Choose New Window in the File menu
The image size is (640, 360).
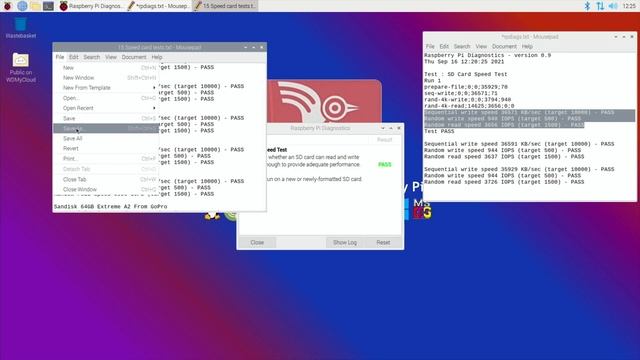pos(106,78)
